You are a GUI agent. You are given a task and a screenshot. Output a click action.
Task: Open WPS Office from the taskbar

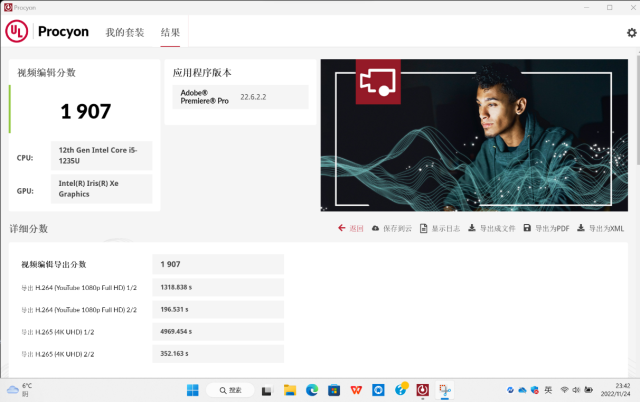coord(356,390)
